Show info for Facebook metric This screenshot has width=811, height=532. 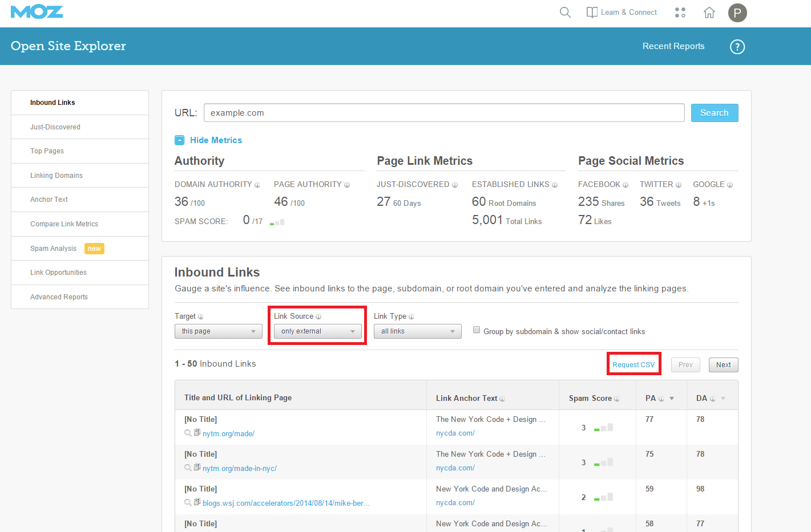point(626,185)
